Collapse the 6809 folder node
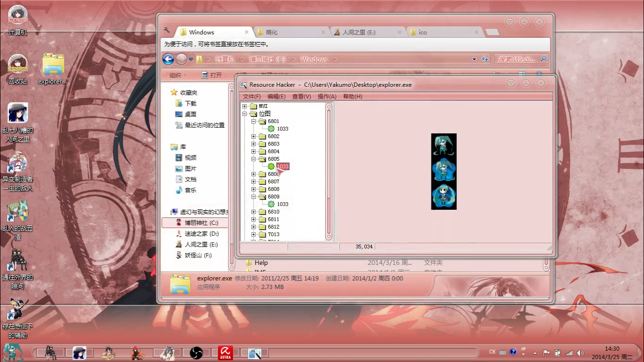Viewport: 644px width, 362px height. [x=254, y=197]
